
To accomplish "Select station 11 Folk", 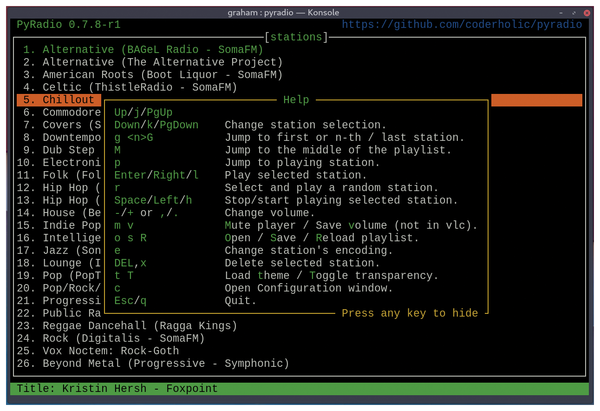I will click(x=59, y=176).
